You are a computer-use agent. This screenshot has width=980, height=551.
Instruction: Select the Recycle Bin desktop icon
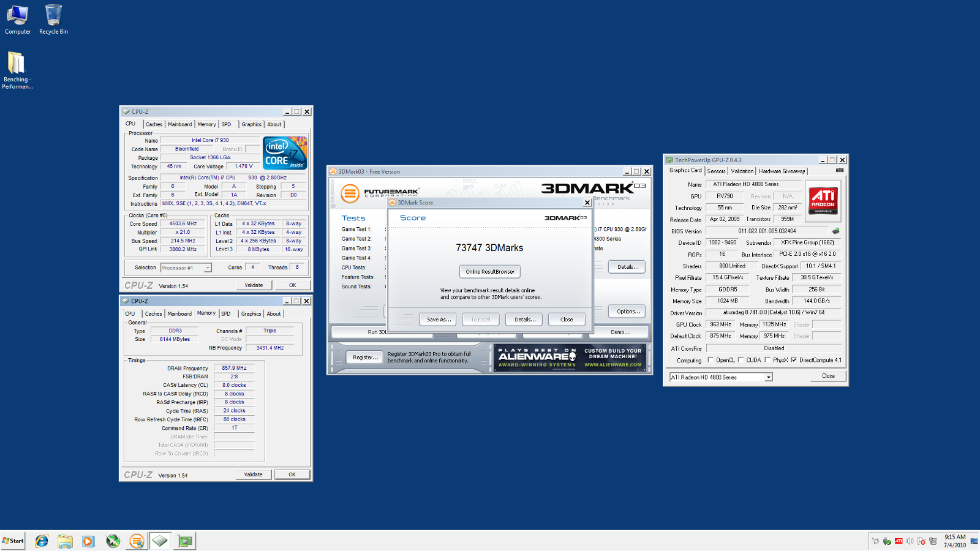[53, 20]
